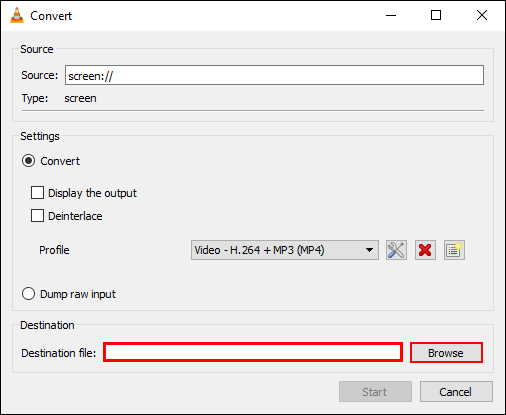This screenshot has width=506, height=415.
Task: Click the 'Destination file:' label
Action: 59,353
